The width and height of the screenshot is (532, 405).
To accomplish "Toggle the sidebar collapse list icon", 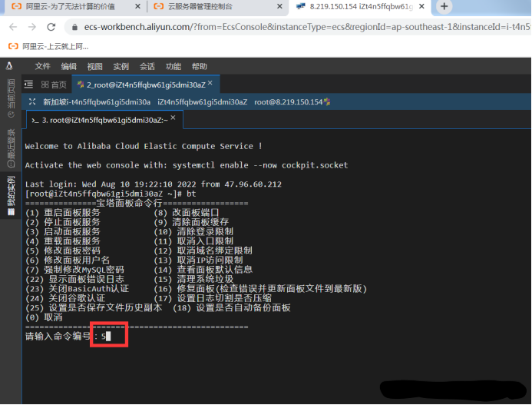I will click(x=29, y=85).
